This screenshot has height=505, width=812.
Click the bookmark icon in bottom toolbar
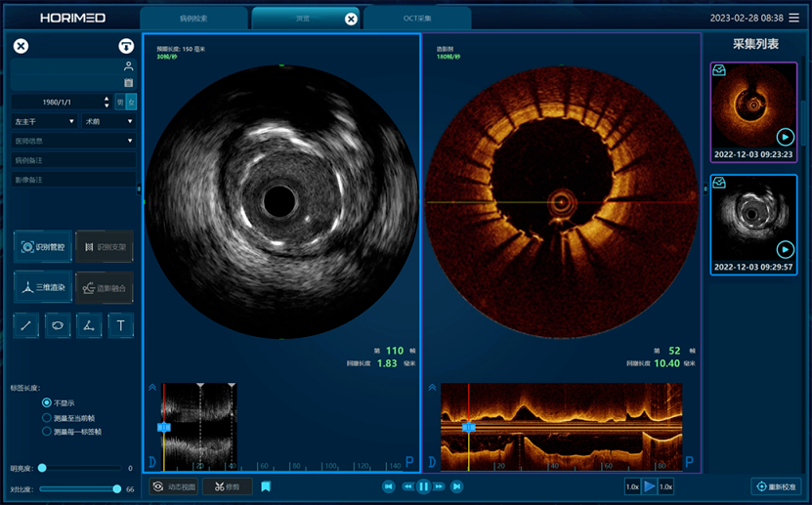tap(266, 486)
